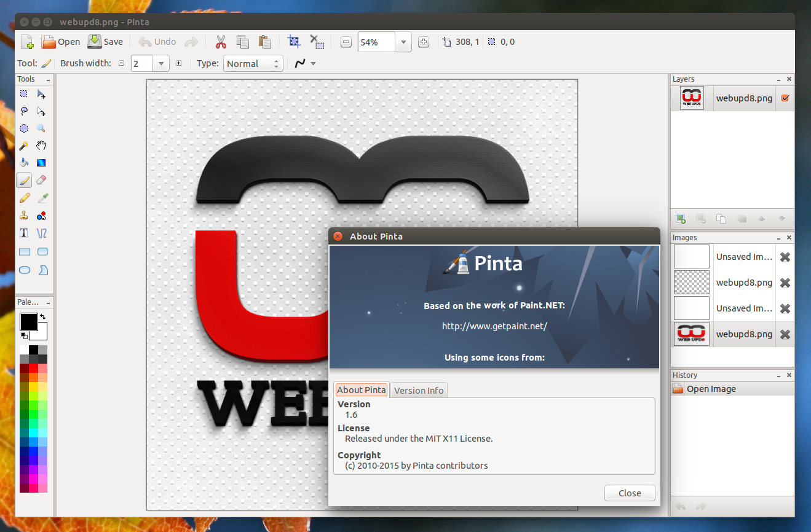Viewport: 811px width, 532px height.
Task: Click the Paste clipboard icon
Action: point(265,42)
